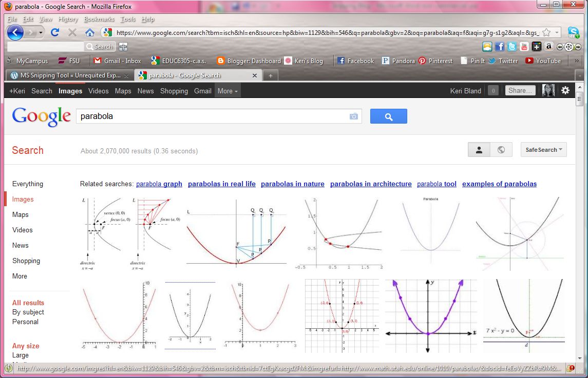
Task: Open the 7x² - y = 0 parabola thumbnail
Action: point(524,316)
